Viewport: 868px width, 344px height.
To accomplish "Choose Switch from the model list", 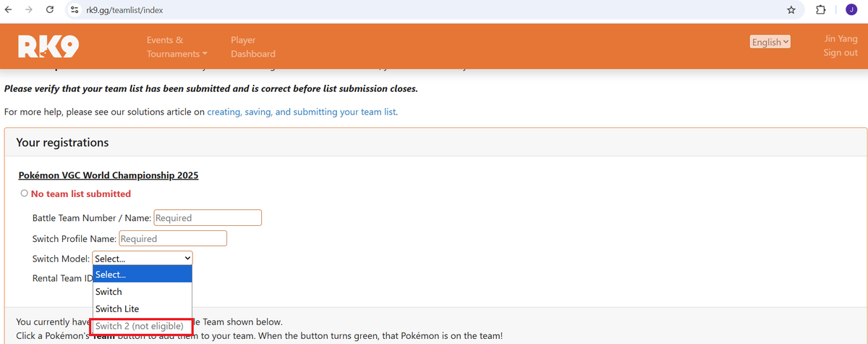I will [x=142, y=292].
